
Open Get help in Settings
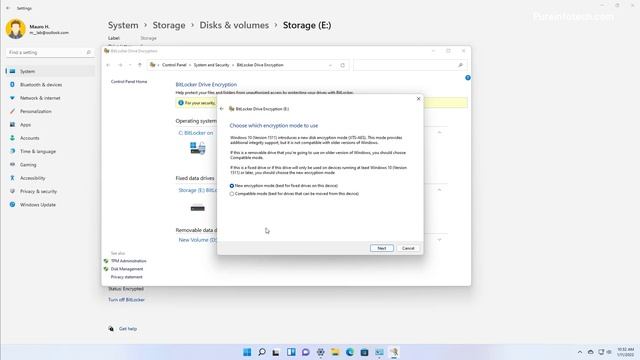pyautogui.click(x=128, y=329)
